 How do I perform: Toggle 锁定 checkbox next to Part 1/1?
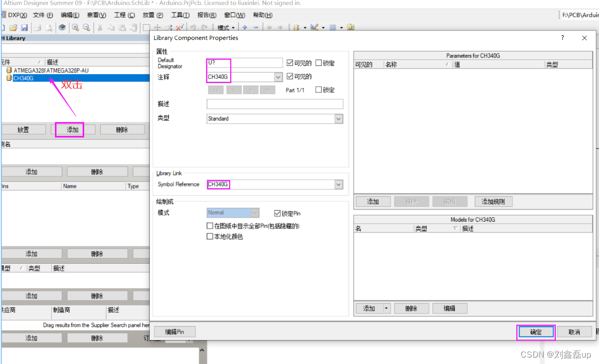click(318, 90)
